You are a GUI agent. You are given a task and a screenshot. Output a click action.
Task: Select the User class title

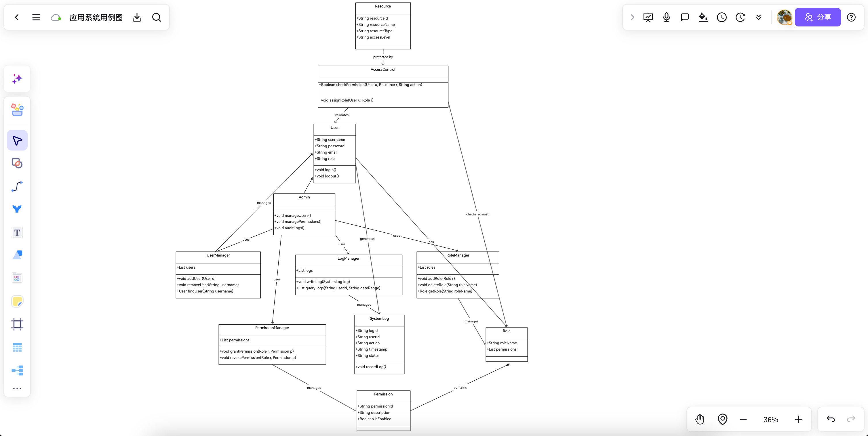point(335,128)
